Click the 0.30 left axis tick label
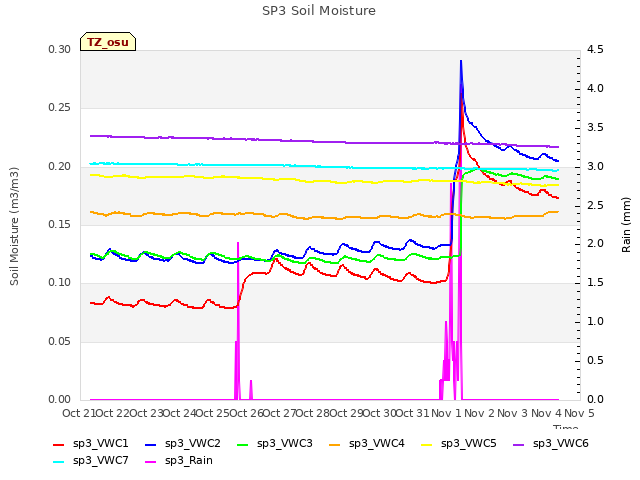The height and width of the screenshot is (480, 640). [60, 50]
